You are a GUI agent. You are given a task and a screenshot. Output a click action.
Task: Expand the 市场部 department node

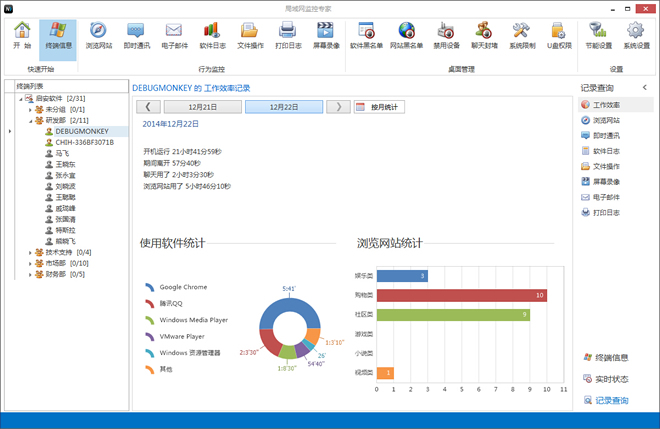[30, 263]
